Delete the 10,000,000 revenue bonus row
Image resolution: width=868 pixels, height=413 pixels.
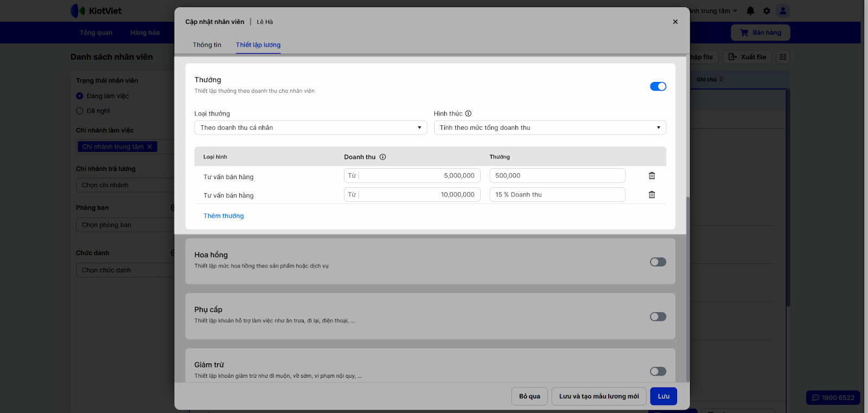point(652,195)
